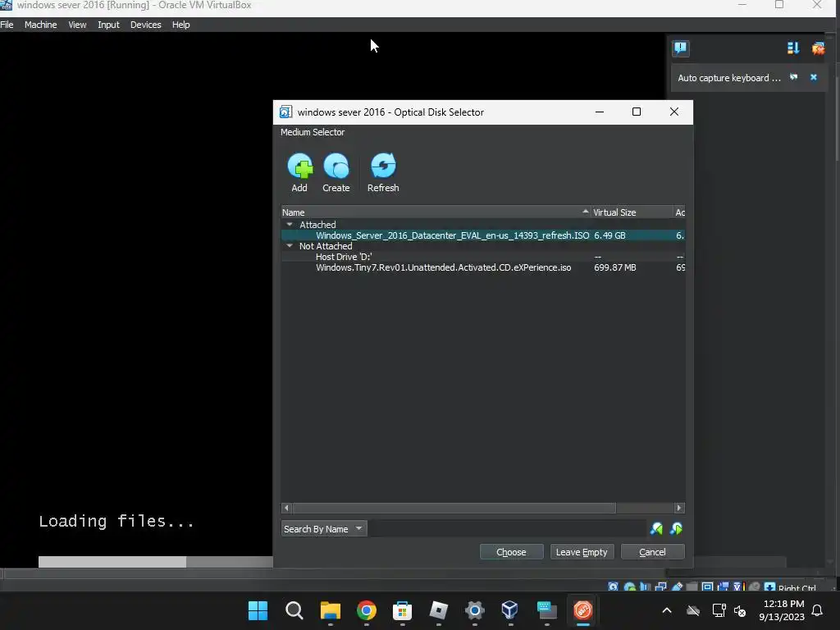
Task: Open the Machine menu
Action: 41,25
